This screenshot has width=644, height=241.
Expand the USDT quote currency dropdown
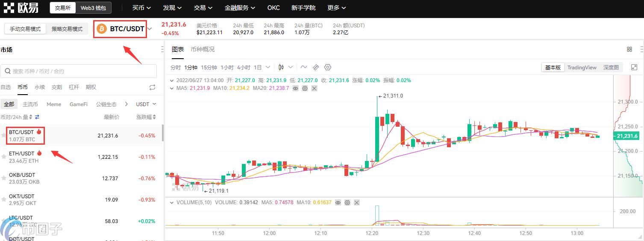(146, 104)
